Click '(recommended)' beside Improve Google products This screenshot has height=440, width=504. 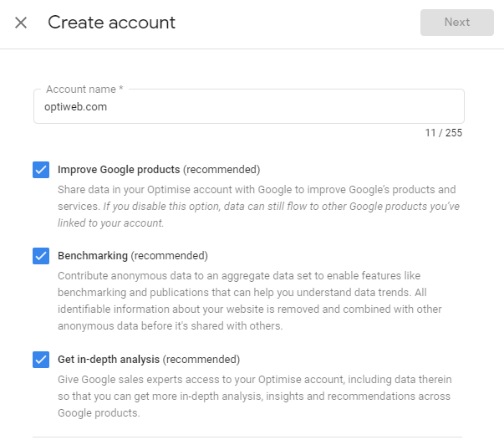tap(221, 170)
